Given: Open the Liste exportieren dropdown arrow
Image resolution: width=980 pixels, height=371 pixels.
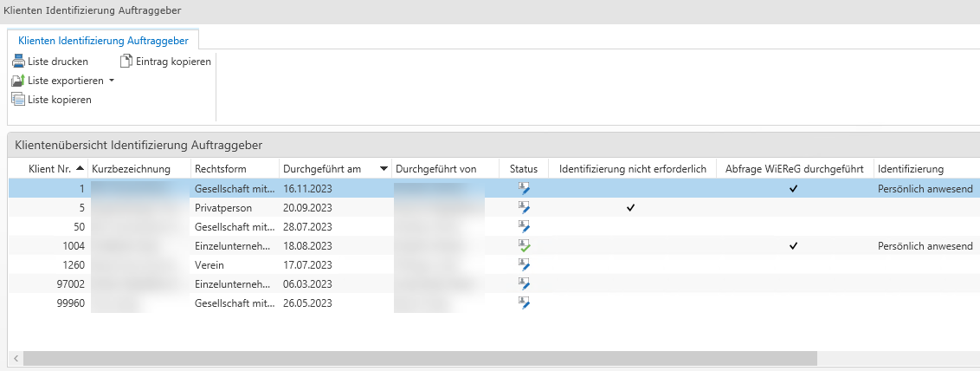Looking at the screenshot, I should 112,81.
